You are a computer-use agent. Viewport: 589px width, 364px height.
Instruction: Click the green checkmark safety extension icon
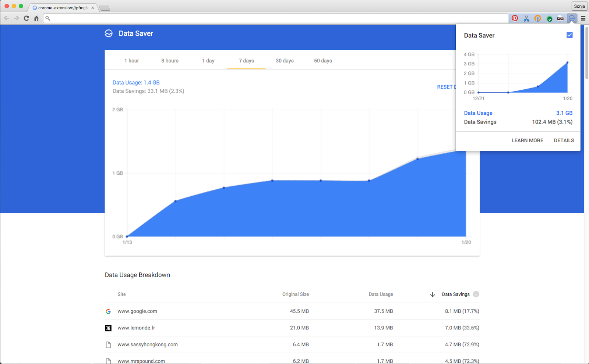coord(549,18)
